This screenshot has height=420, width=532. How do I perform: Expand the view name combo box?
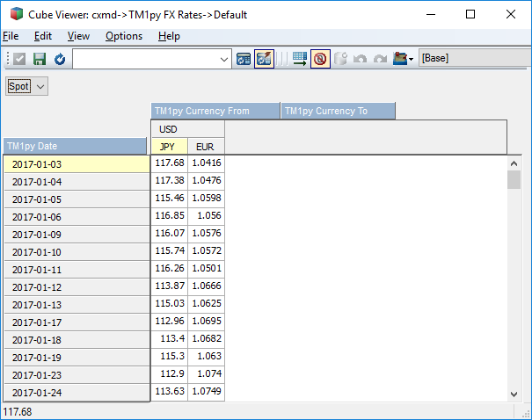[x=223, y=59]
